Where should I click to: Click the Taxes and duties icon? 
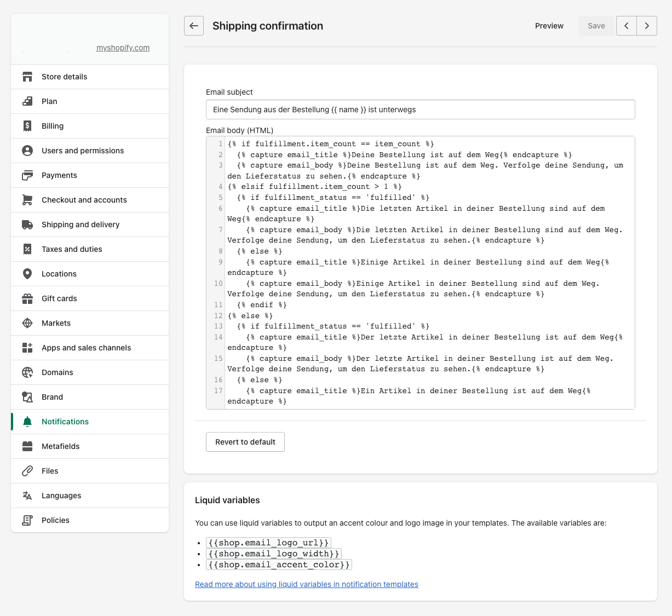(27, 249)
